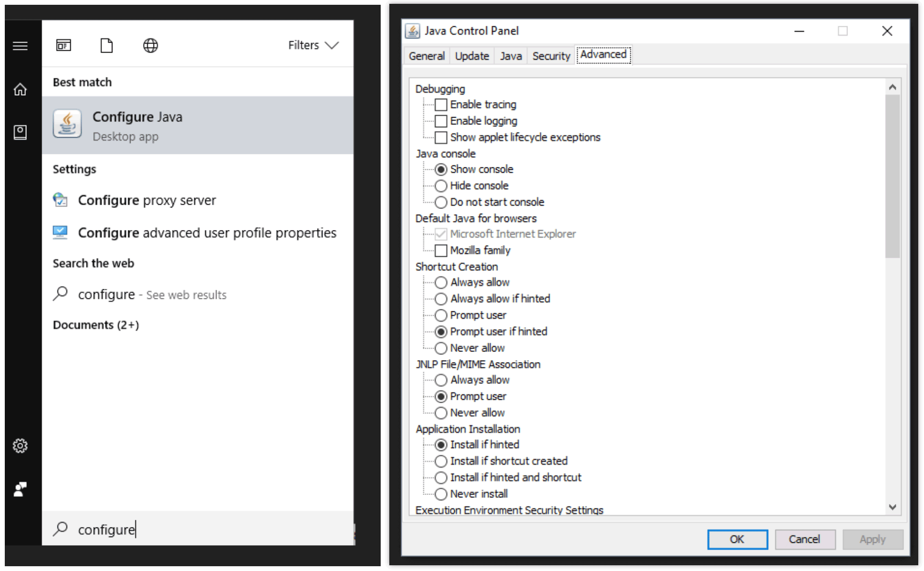
Task: Enable the tracing checkbox
Action: [x=440, y=104]
